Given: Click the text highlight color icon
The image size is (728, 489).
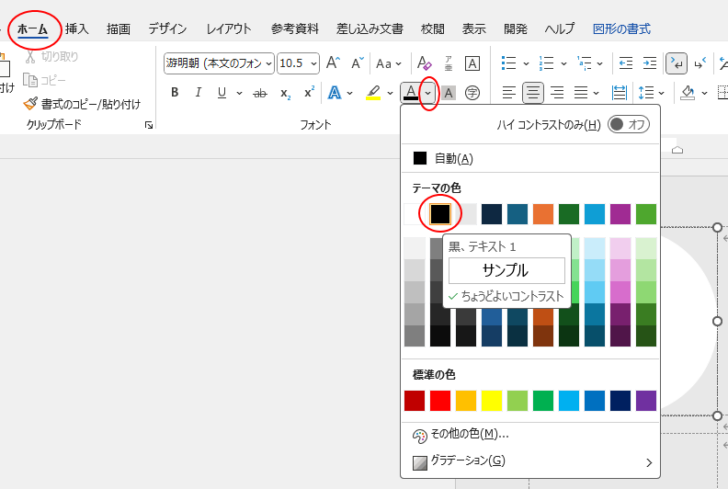Looking at the screenshot, I should coord(373,93).
